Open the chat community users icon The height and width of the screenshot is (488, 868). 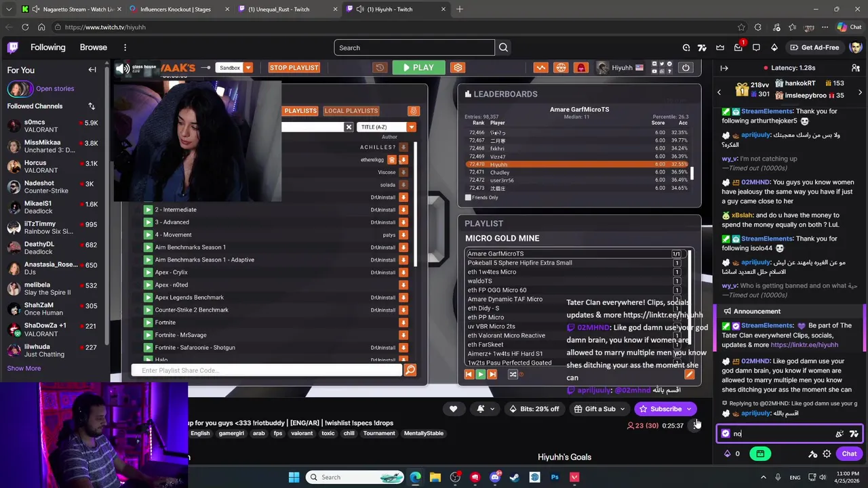tap(856, 68)
